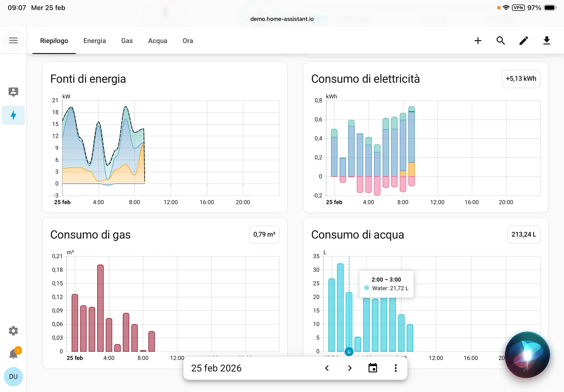Viewport: 564px width, 392px height.
Task: Click the Consumo di elettricità card title
Action: click(x=365, y=79)
